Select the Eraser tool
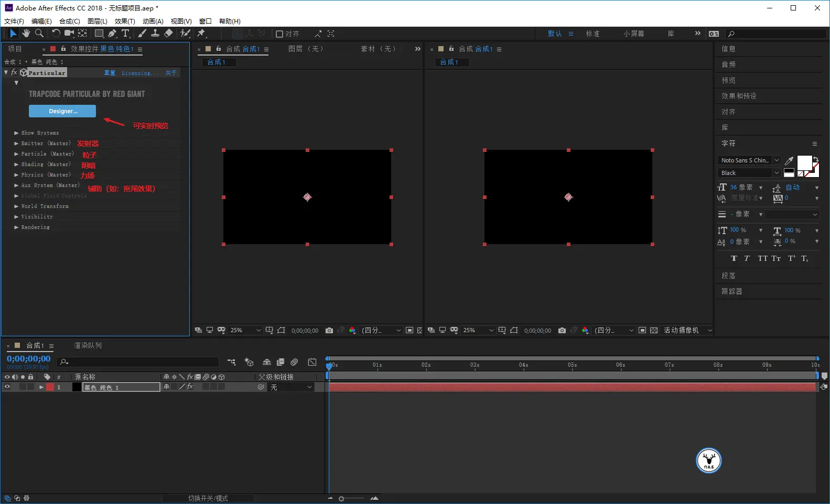 [x=168, y=34]
